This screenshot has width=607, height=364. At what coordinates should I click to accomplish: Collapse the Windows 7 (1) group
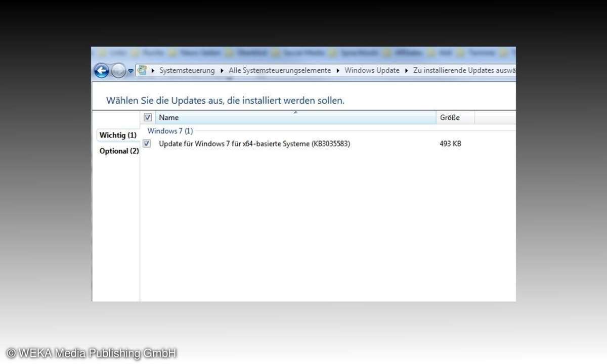point(170,131)
